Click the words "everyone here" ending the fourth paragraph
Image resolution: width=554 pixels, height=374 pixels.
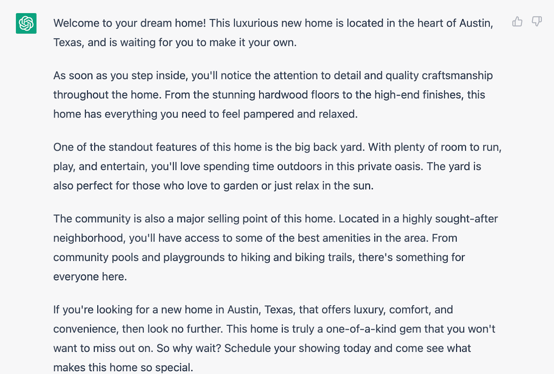coord(90,277)
